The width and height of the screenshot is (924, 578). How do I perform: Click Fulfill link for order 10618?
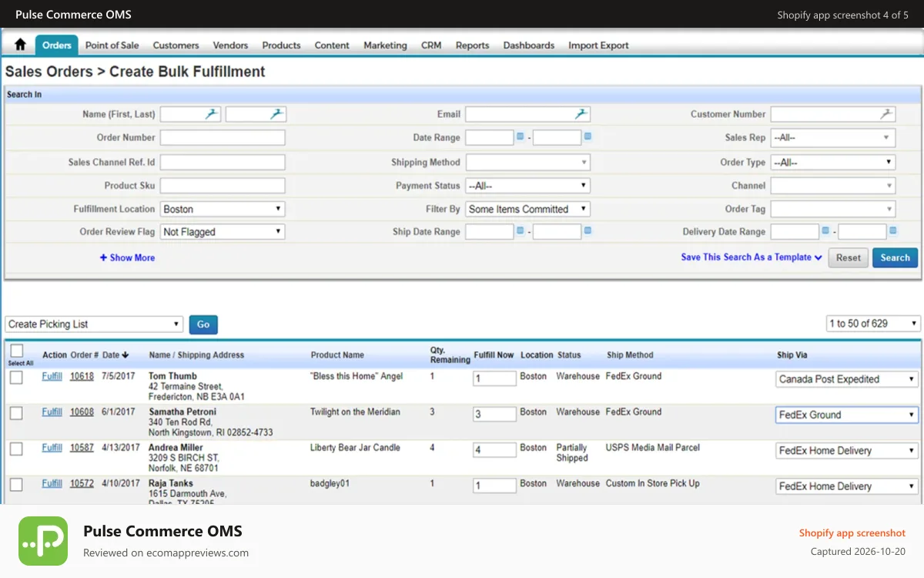(x=52, y=376)
